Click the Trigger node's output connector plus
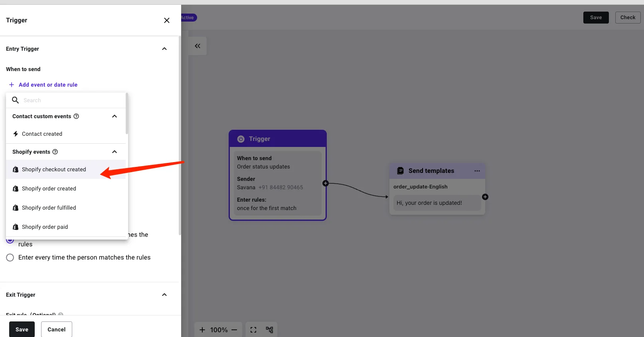The image size is (644, 337). [x=326, y=183]
